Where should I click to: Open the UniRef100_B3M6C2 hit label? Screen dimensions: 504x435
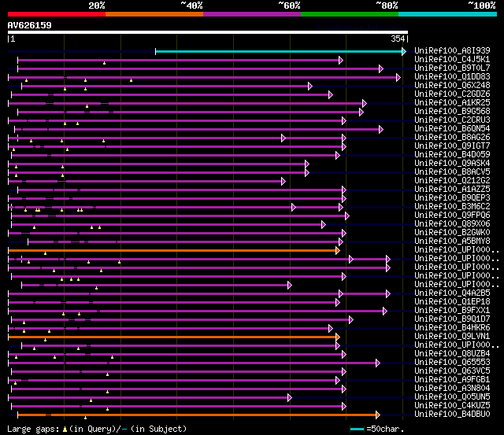452,207
